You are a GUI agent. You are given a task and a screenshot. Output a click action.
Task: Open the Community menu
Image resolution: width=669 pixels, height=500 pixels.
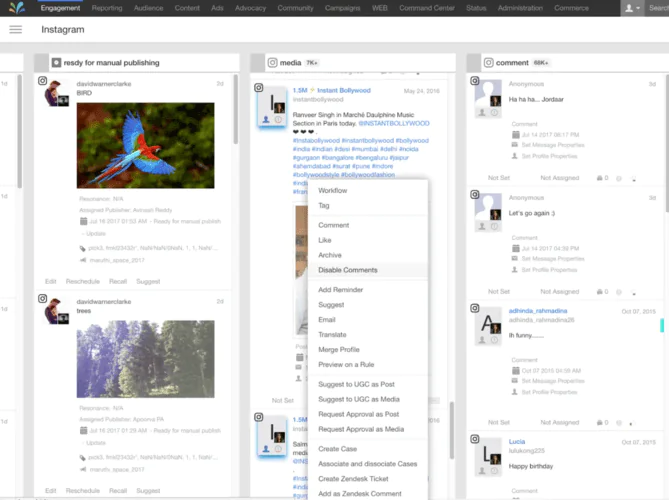click(x=295, y=8)
